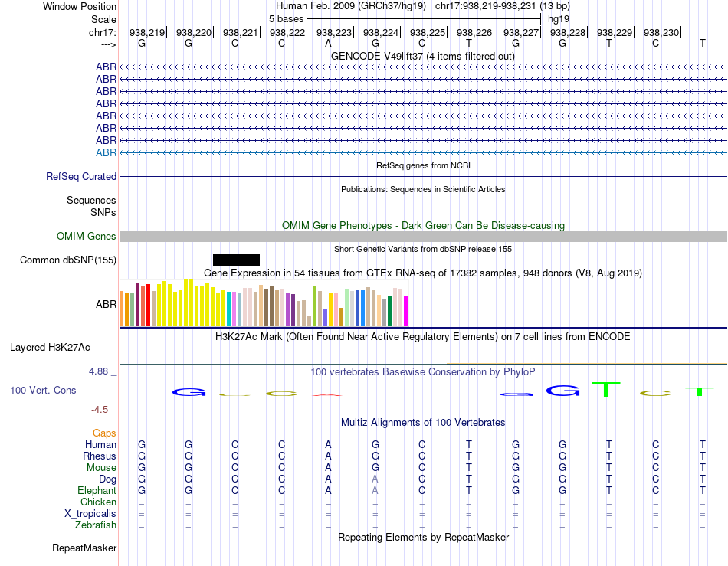The width and height of the screenshot is (728, 566).
Task: Click the chr17: ruler label
Action: coord(102,32)
